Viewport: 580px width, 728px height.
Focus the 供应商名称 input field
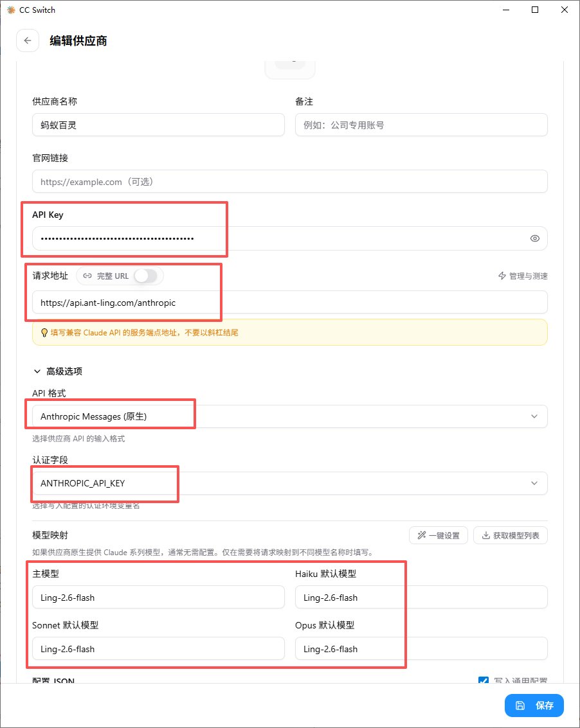pos(158,125)
